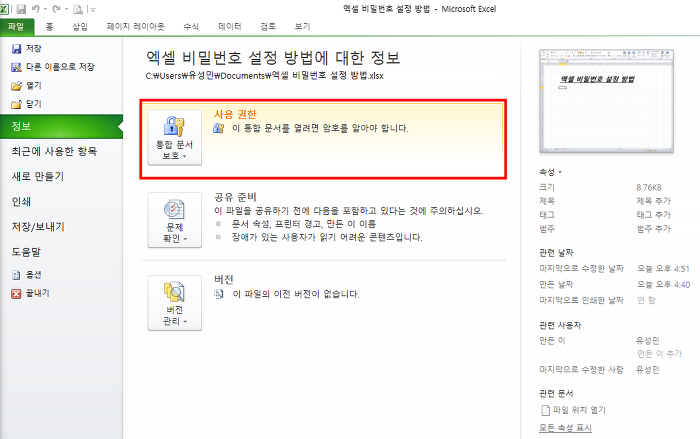
Task: Expand the 속성 (Properties) dropdown
Action: click(x=550, y=172)
